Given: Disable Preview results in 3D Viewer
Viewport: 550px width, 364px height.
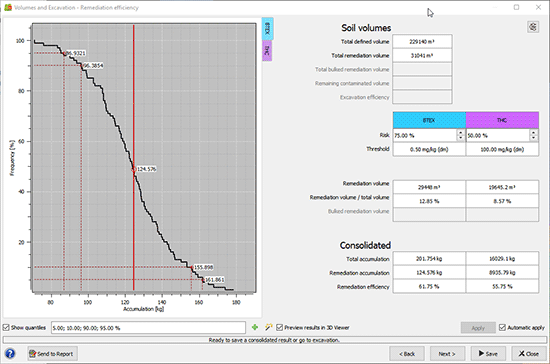Looking at the screenshot, I should pos(279,328).
